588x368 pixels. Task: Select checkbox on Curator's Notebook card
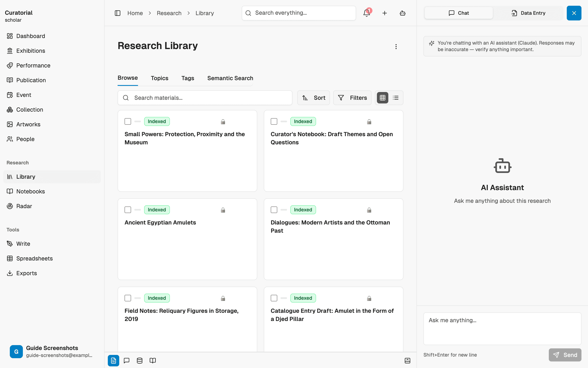tap(274, 121)
